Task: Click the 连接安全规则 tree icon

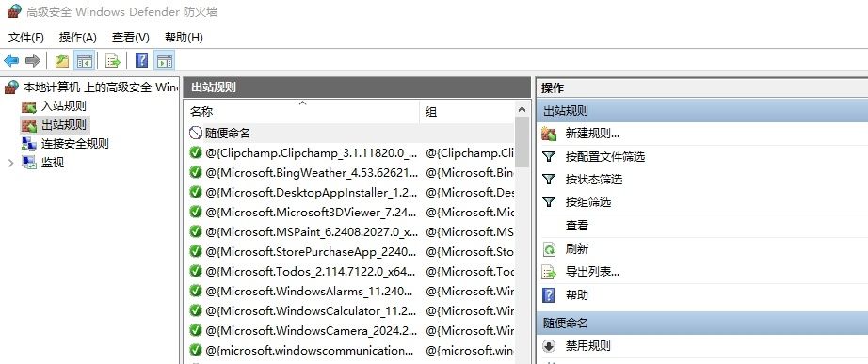Action: coord(29,144)
